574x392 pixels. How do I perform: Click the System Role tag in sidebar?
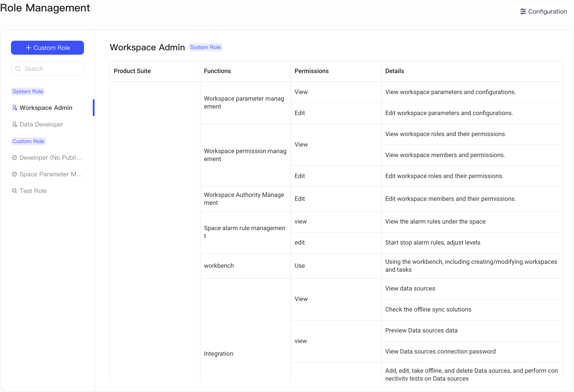pyautogui.click(x=28, y=91)
